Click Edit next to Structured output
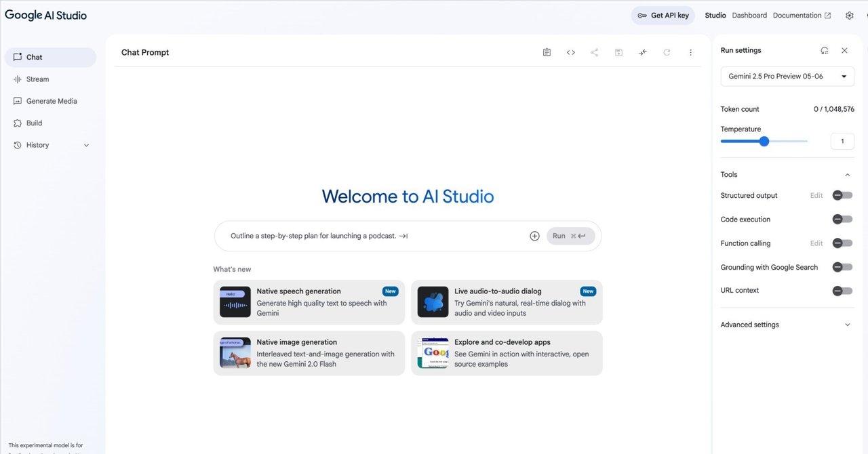This screenshot has height=454, width=868. [x=816, y=195]
